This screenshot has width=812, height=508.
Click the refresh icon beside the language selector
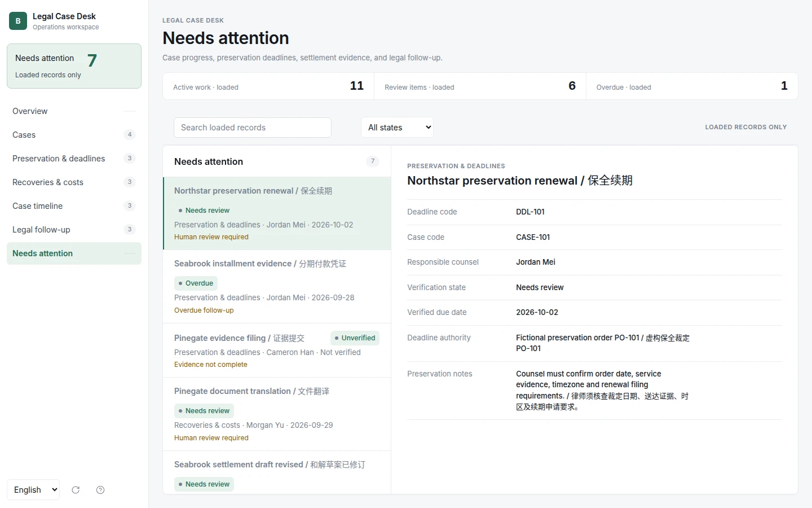[x=76, y=490]
